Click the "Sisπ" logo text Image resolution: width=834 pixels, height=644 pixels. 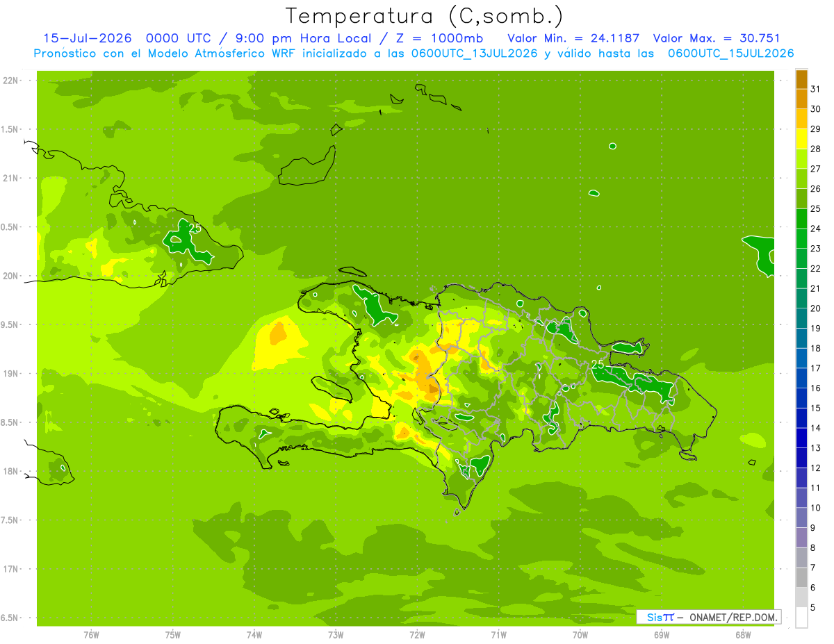click(660, 617)
